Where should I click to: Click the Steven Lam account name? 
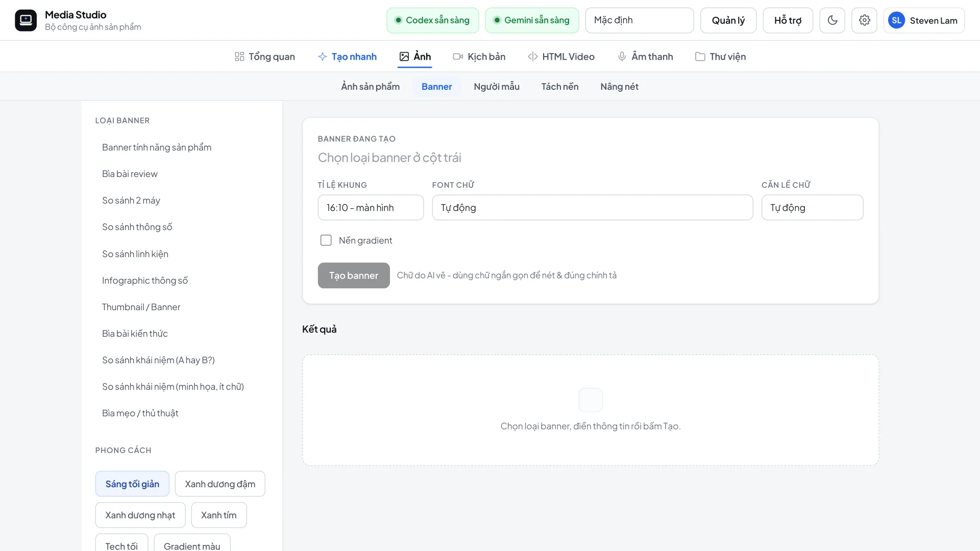click(934, 21)
